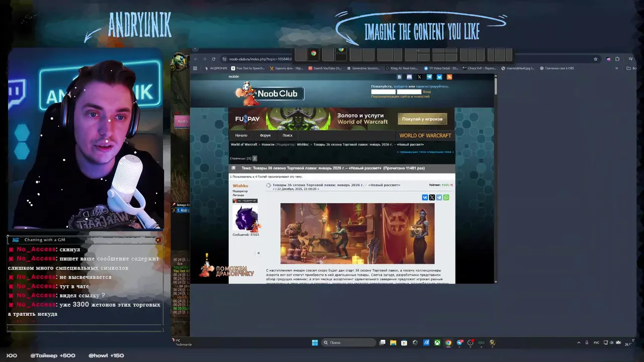Click the 'Вход' login button

click(427, 92)
